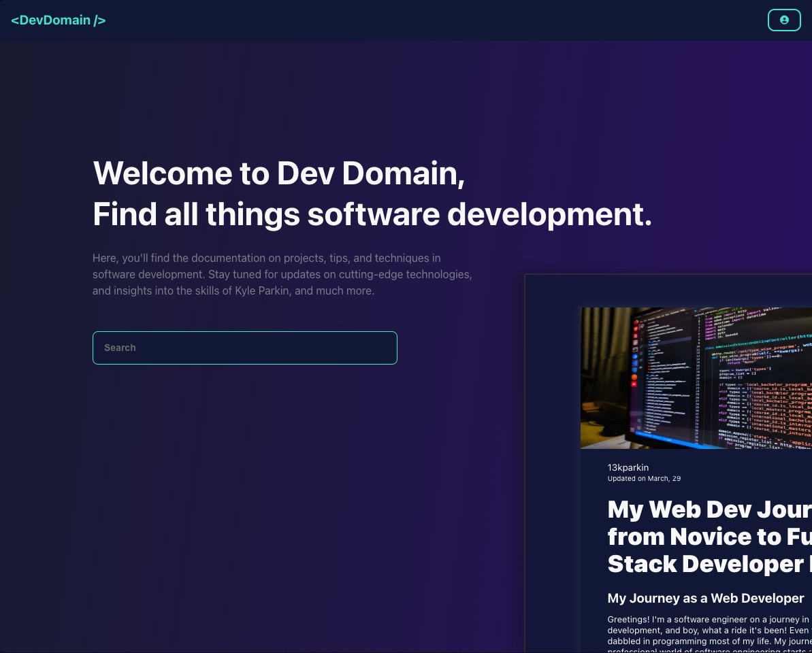Select the intro paragraph mentioning Kyle Parkin
The height and width of the screenshot is (653, 812).
pyautogui.click(x=282, y=274)
